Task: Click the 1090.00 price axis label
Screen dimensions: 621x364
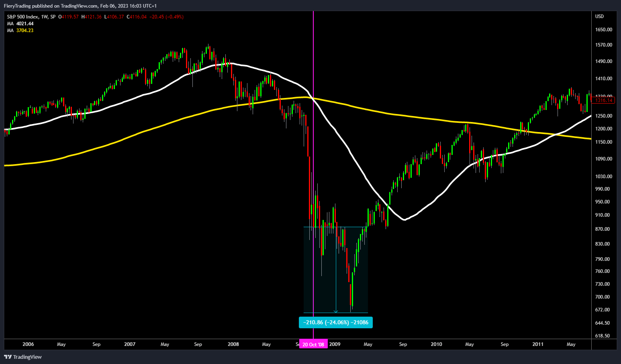Action: [604, 159]
